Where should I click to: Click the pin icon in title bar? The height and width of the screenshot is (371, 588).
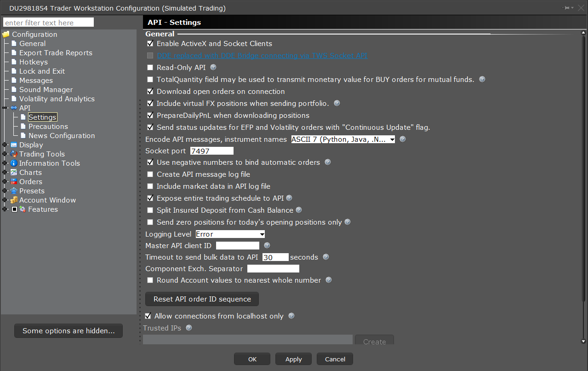pos(568,8)
